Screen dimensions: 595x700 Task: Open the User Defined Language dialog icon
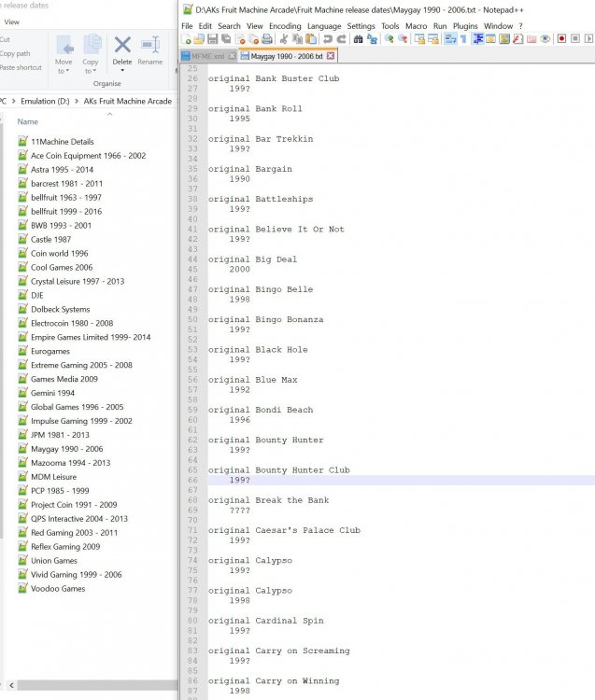tap(490, 39)
